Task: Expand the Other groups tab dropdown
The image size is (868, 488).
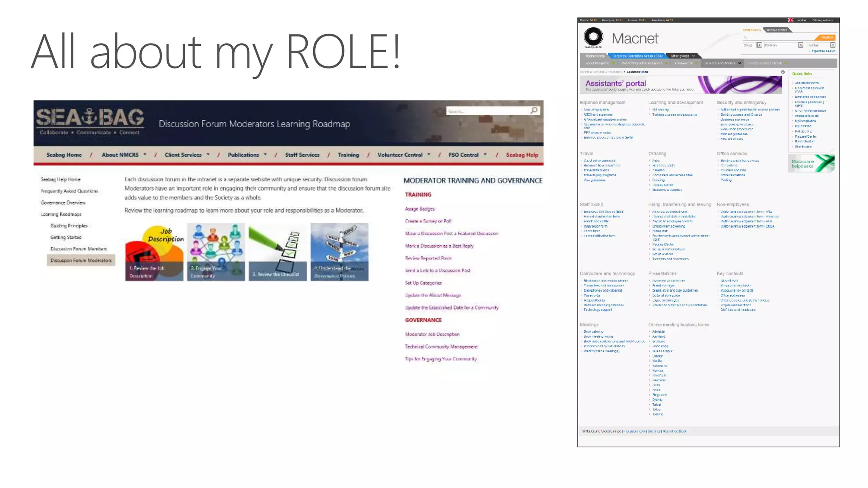Action: pyautogui.click(x=694, y=56)
